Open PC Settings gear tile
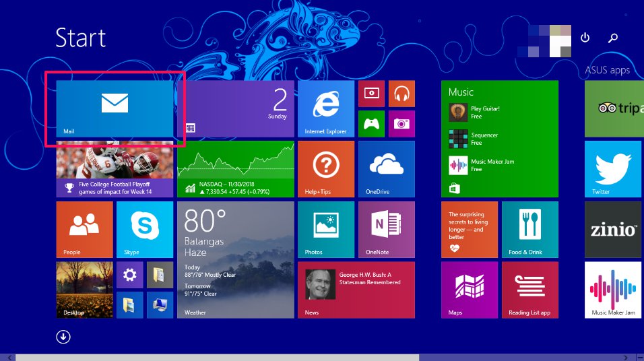644x361 pixels. [130, 275]
